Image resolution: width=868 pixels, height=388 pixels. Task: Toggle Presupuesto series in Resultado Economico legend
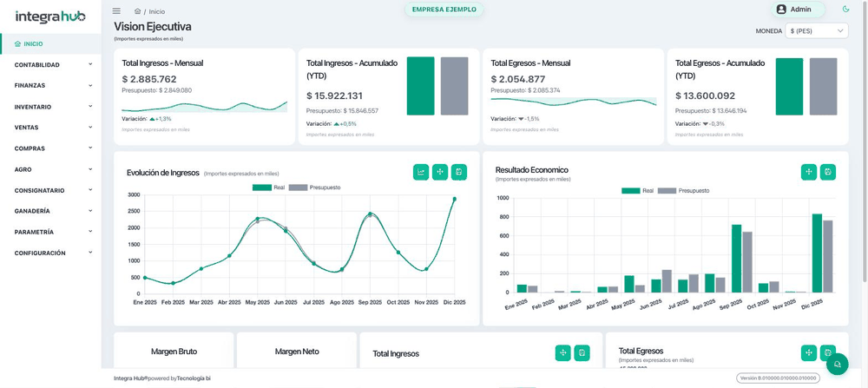coord(684,190)
